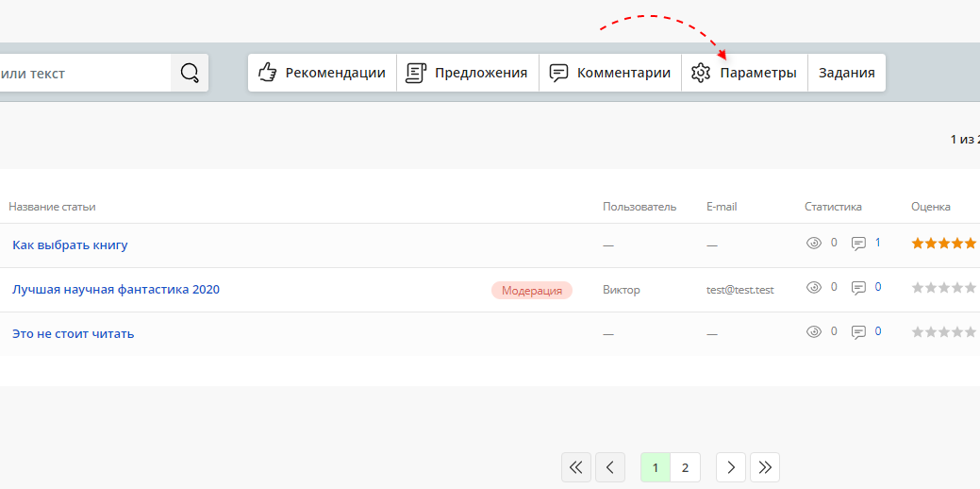
Task: Click the Модерация status badge
Action: [x=531, y=290]
